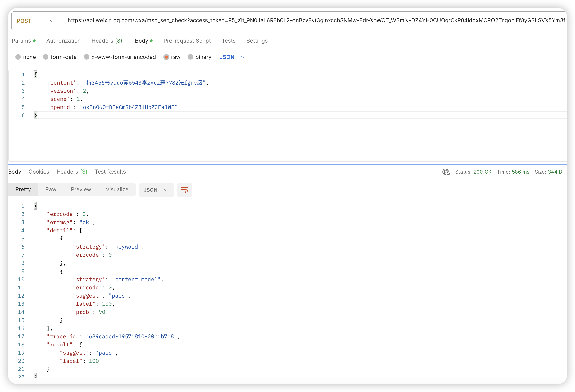Switch response view to Raw
The image size is (575, 392).
51,189
